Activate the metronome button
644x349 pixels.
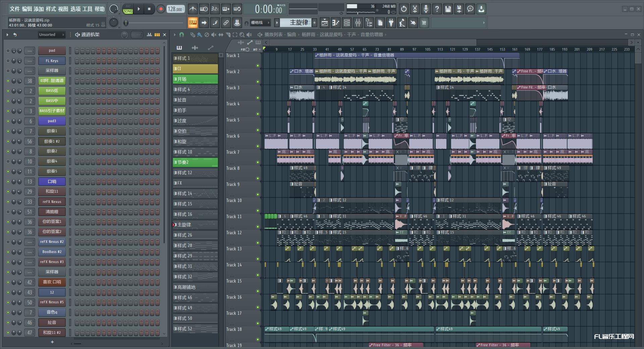point(193,9)
